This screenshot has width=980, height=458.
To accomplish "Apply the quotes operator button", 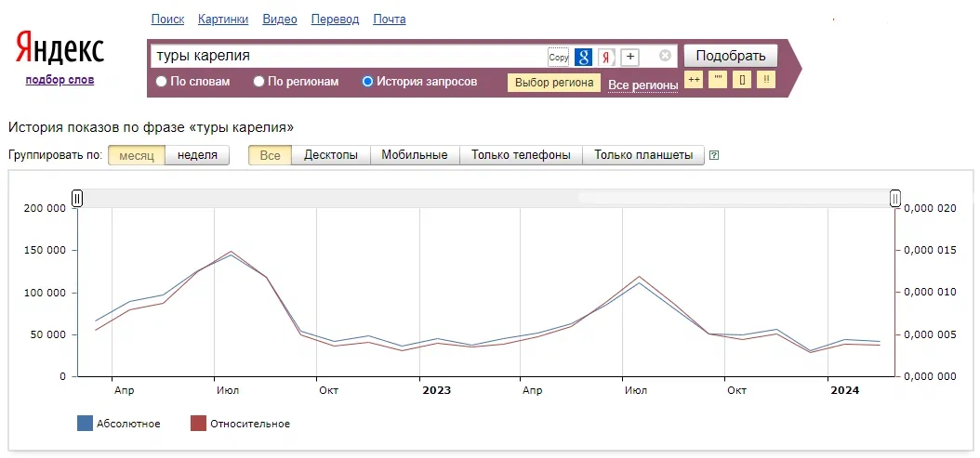I will [718, 80].
